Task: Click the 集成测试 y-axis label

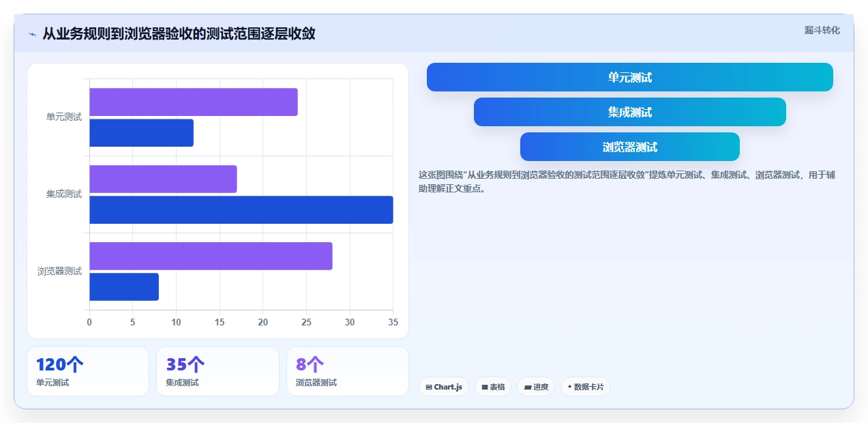Action: coord(64,194)
